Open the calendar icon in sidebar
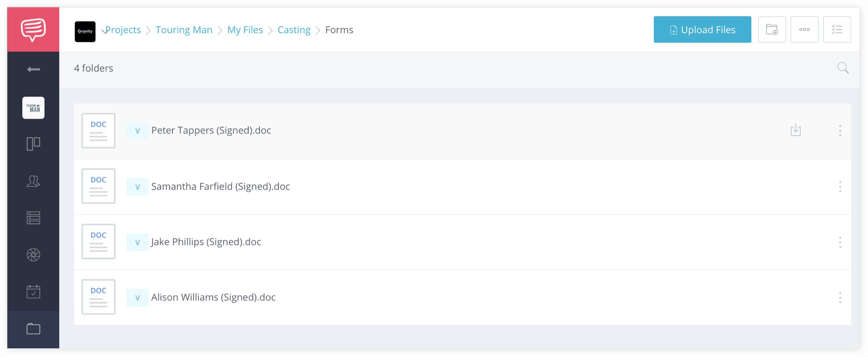 click(x=34, y=292)
